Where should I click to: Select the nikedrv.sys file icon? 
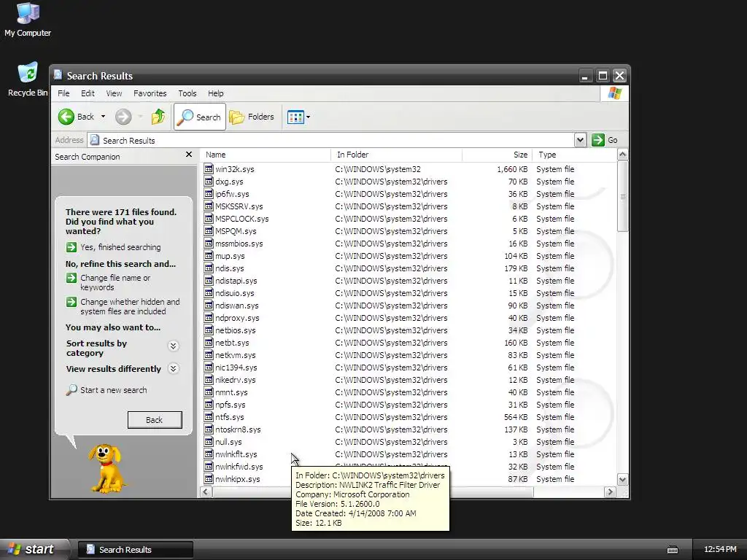click(208, 379)
